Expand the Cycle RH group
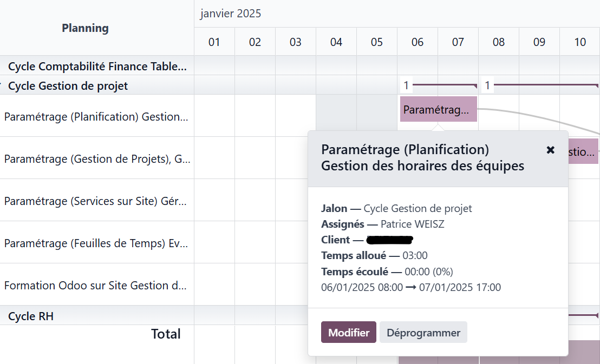600x364 pixels. 31,316
